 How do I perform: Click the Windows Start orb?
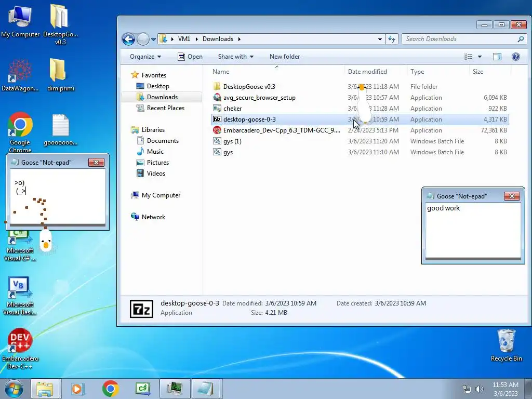[x=14, y=389]
